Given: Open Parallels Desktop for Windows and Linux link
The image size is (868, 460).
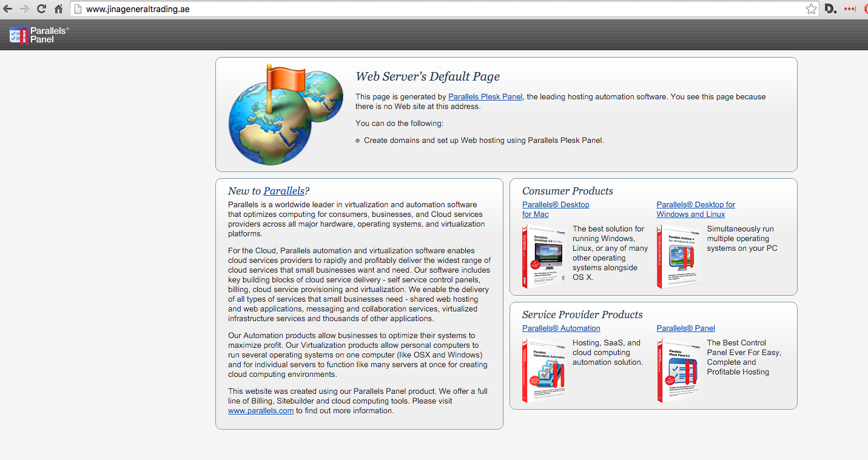Looking at the screenshot, I should (x=696, y=210).
